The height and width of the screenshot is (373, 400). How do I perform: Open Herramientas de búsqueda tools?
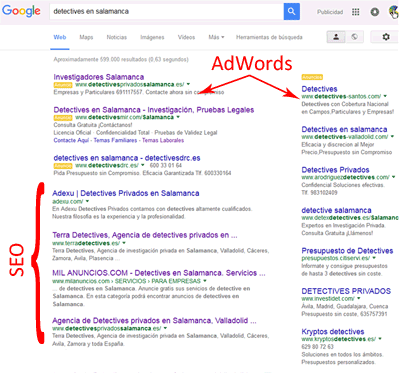(269, 37)
